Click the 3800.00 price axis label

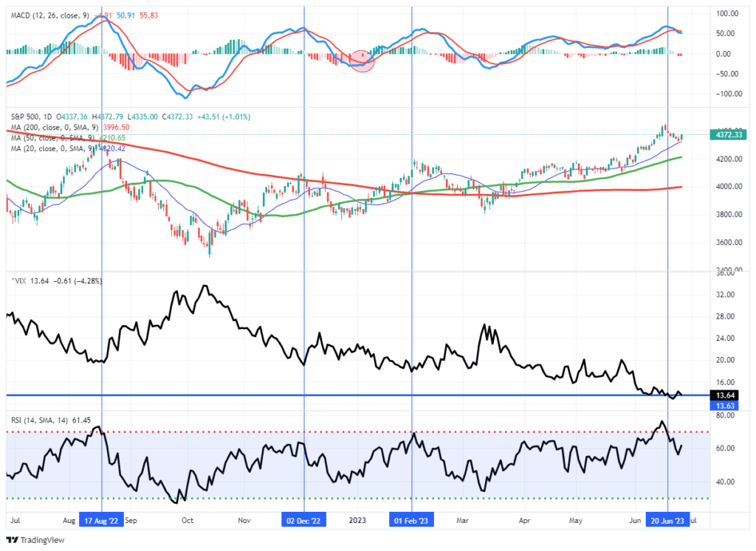[x=729, y=215]
